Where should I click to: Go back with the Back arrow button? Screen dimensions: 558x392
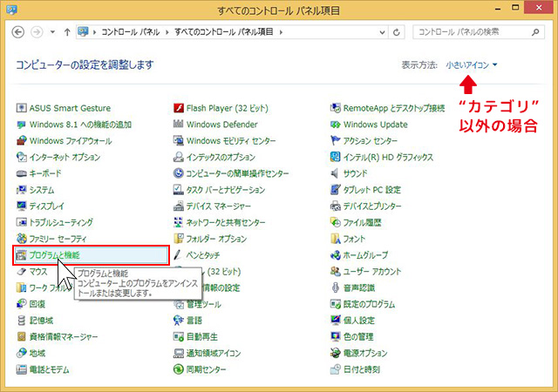coord(18,32)
